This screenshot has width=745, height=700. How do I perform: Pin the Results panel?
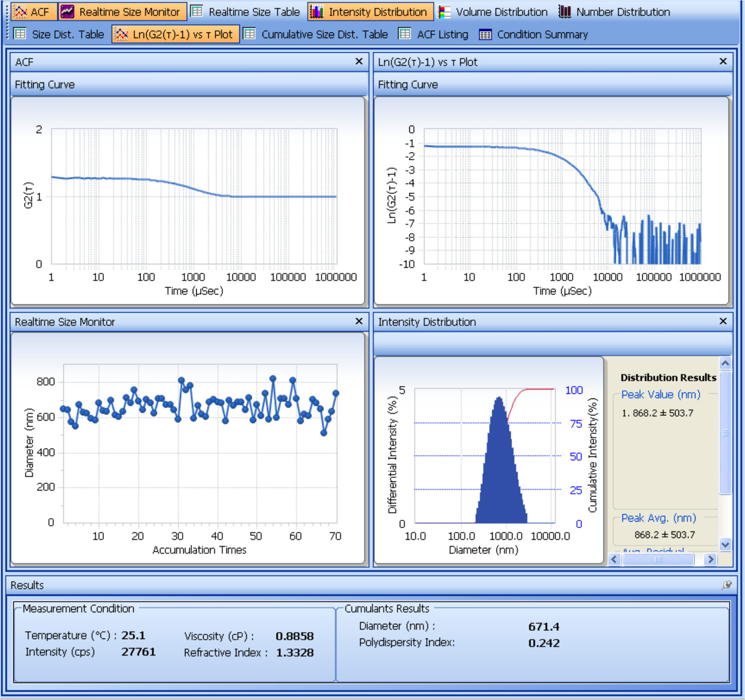pos(727,585)
